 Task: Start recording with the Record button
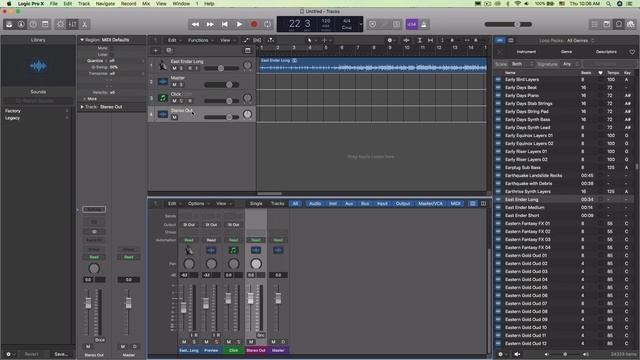pos(254,24)
